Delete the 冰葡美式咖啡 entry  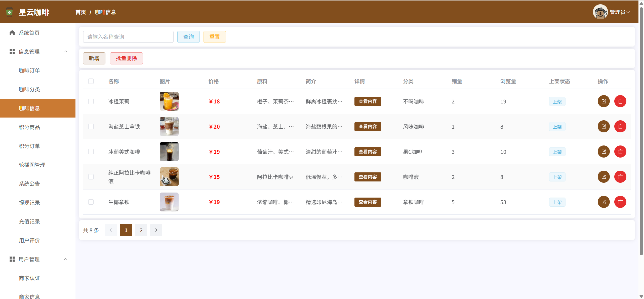click(620, 152)
